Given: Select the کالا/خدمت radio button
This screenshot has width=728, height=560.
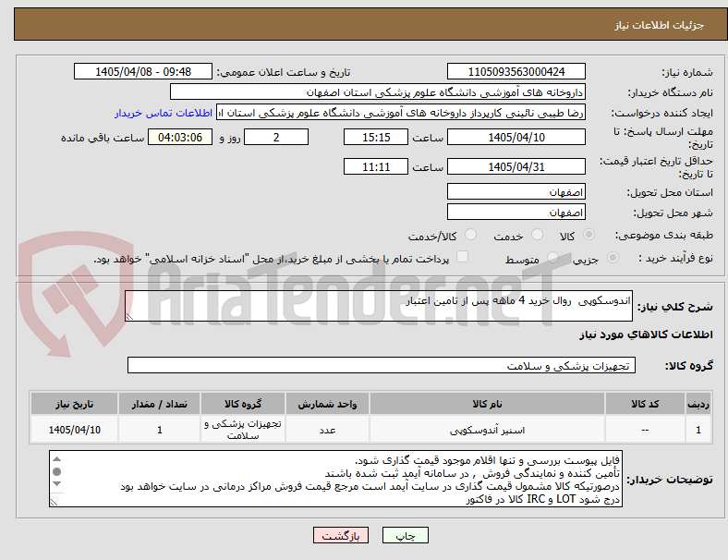Looking at the screenshot, I should (x=471, y=235).
